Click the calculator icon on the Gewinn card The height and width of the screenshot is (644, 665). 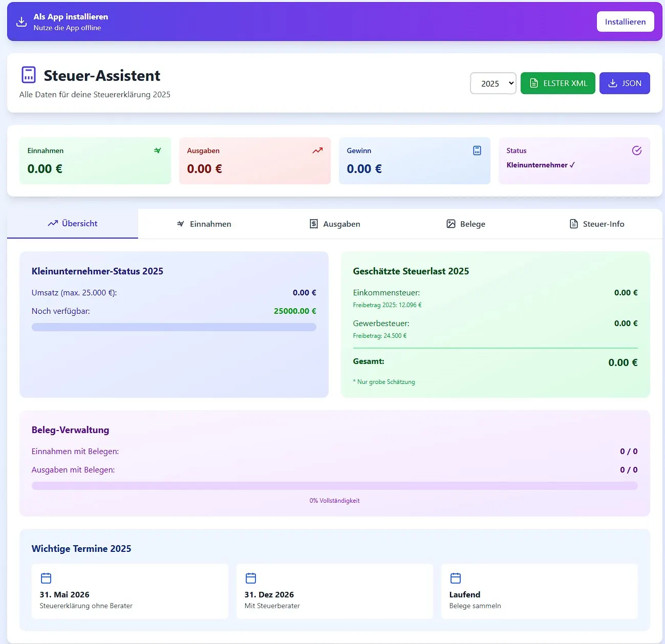click(x=477, y=151)
